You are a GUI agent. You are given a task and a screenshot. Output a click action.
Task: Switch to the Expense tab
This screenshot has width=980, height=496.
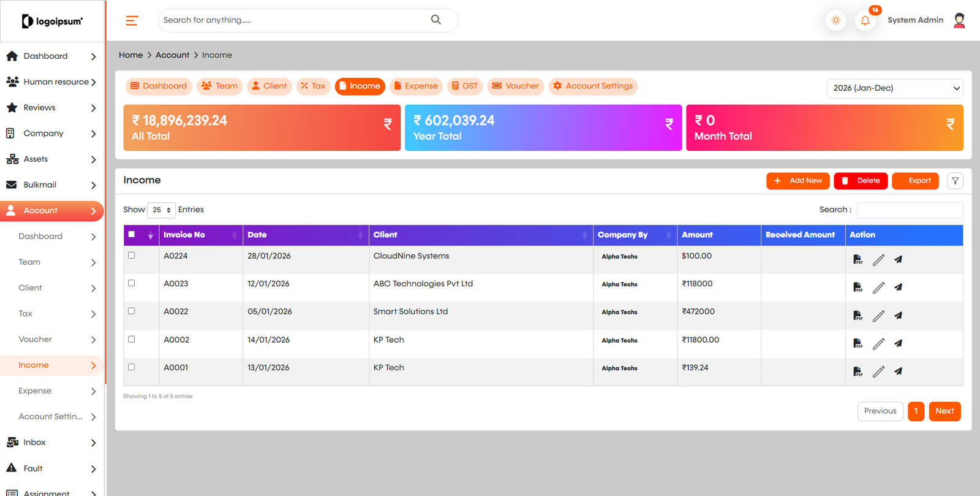click(416, 86)
